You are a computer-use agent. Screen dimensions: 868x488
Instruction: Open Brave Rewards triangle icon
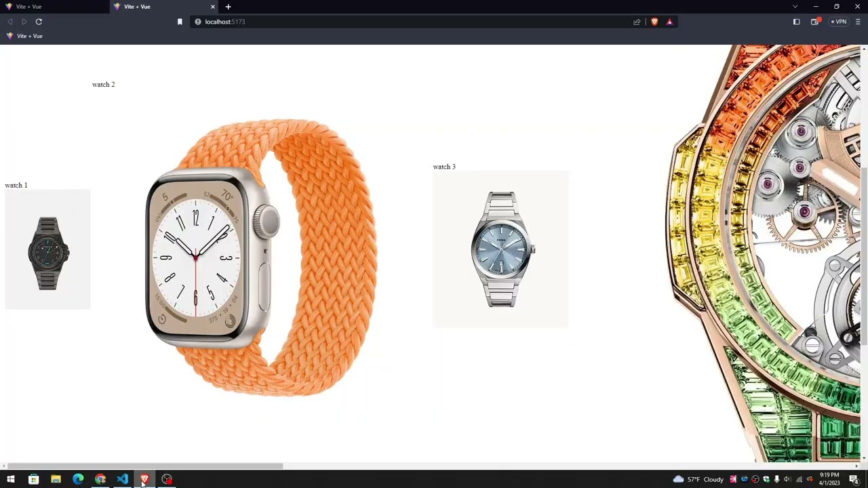(x=669, y=22)
